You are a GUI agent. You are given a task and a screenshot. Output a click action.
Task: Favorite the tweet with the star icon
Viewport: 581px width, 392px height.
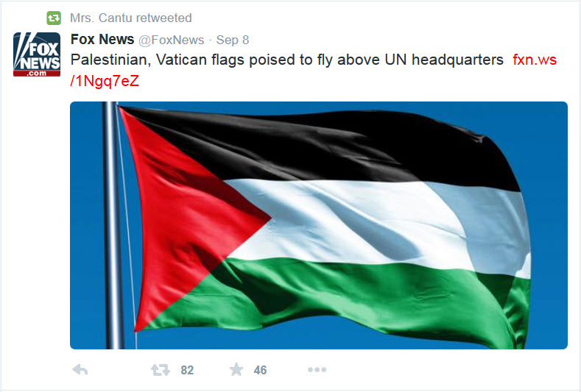[236, 369]
